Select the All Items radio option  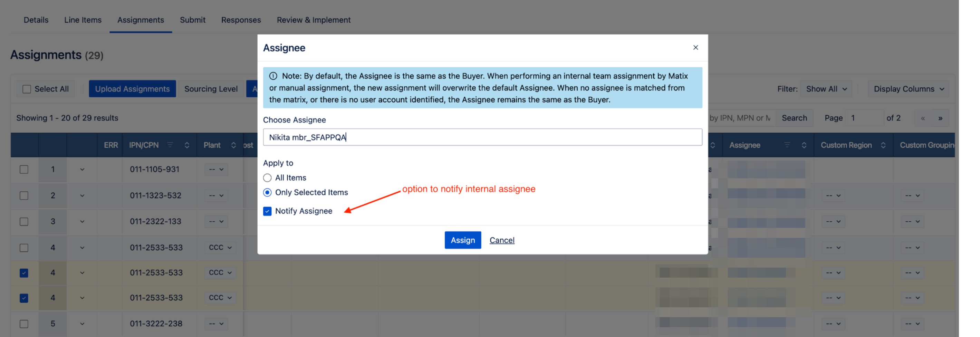point(268,177)
